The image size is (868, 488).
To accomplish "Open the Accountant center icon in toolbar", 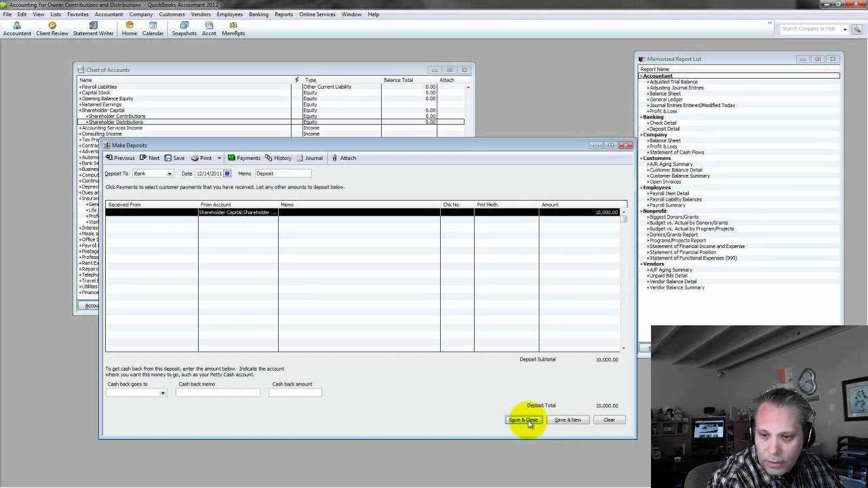I will tap(17, 28).
